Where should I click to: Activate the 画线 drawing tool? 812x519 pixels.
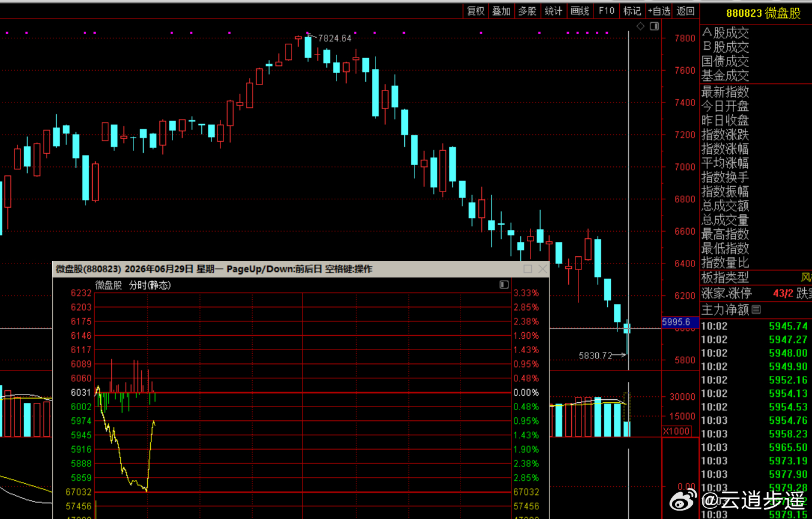(x=580, y=11)
